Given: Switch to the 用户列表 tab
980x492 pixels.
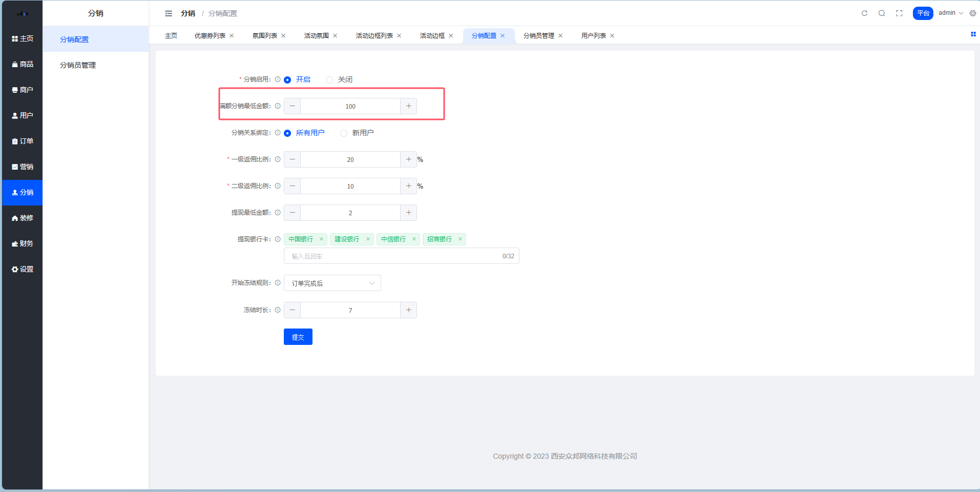Looking at the screenshot, I should pyautogui.click(x=593, y=36).
